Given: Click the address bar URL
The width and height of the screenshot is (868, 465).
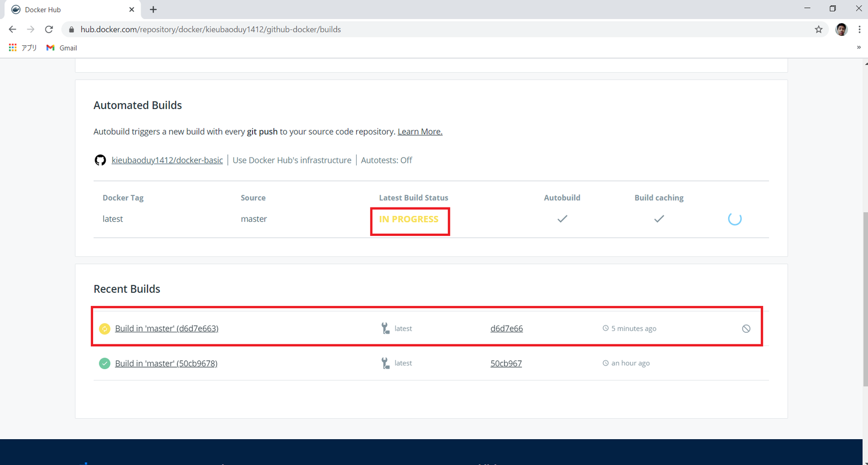Looking at the screenshot, I should (210, 29).
